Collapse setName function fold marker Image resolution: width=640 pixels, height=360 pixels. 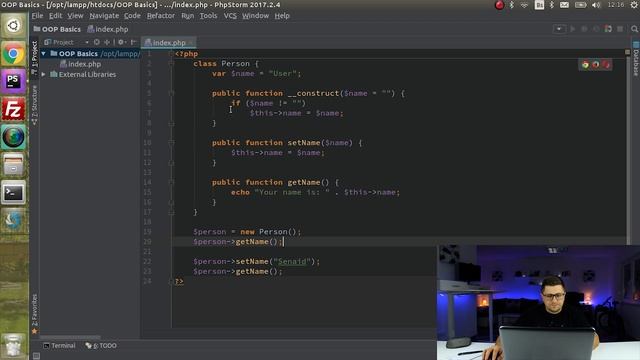point(171,142)
